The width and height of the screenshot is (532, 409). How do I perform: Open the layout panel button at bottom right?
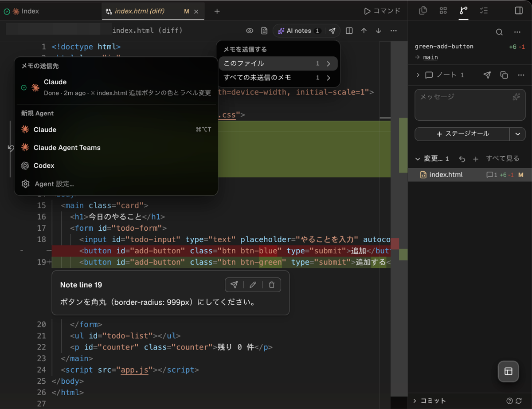coord(509,371)
